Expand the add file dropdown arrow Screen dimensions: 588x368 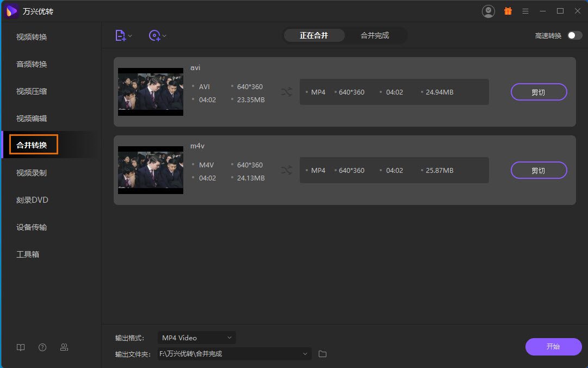[x=130, y=36]
